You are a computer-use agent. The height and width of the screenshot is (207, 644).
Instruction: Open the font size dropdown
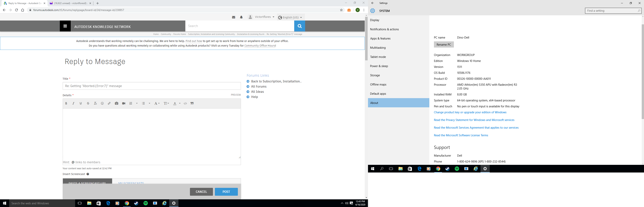click(x=166, y=103)
